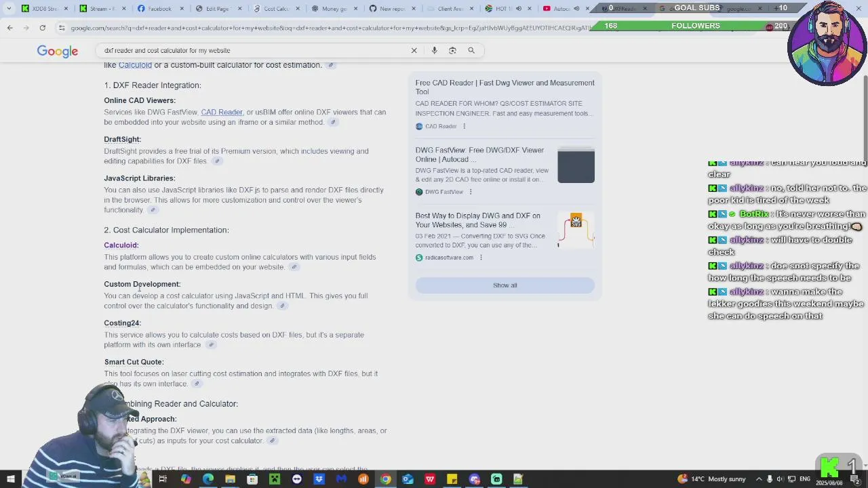Switch to the Client Area tab
Viewport: 868px width, 488px height.
tap(450, 9)
